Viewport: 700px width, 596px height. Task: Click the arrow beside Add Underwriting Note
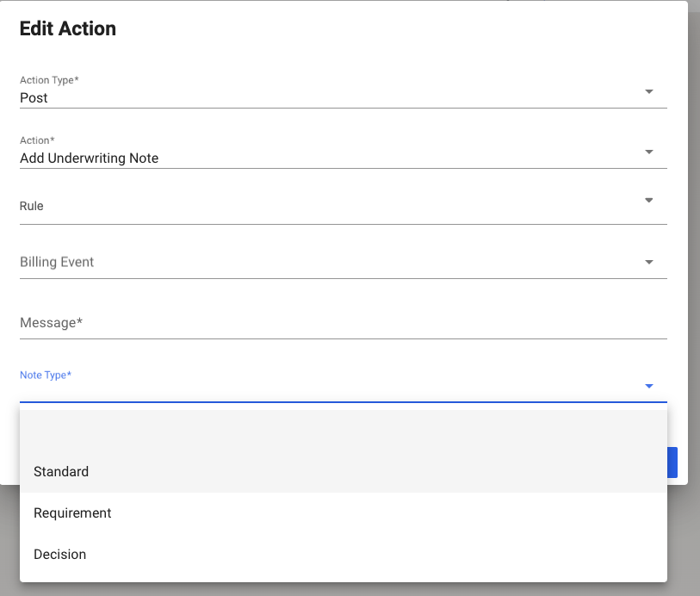[649, 152]
